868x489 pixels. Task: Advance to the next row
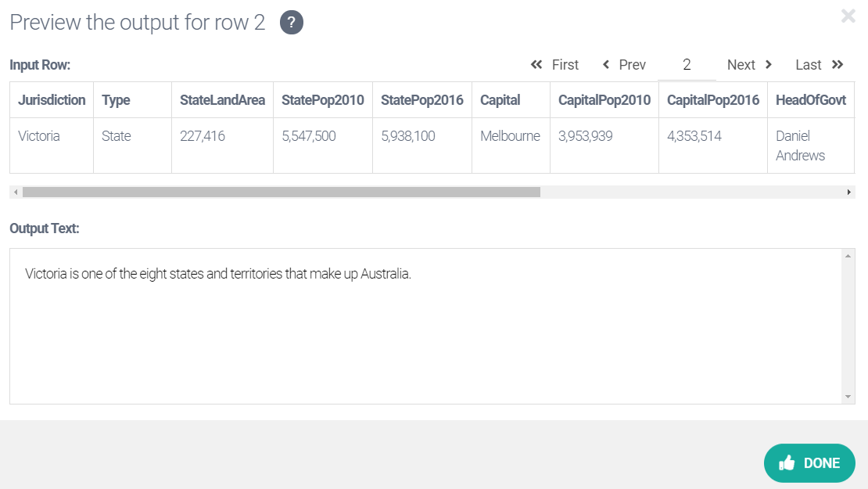[749, 65]
